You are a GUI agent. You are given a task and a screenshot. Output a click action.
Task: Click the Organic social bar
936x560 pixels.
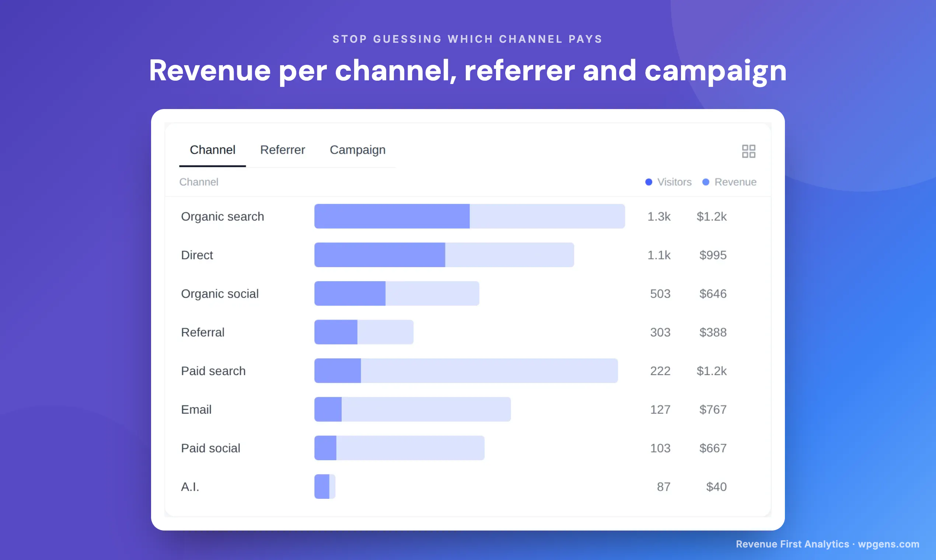coord(397,293)
